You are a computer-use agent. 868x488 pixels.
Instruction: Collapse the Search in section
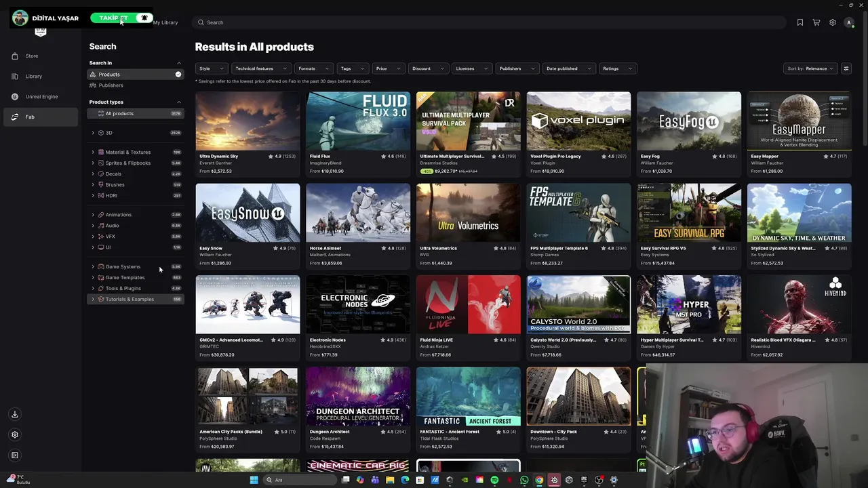[179, 63]
